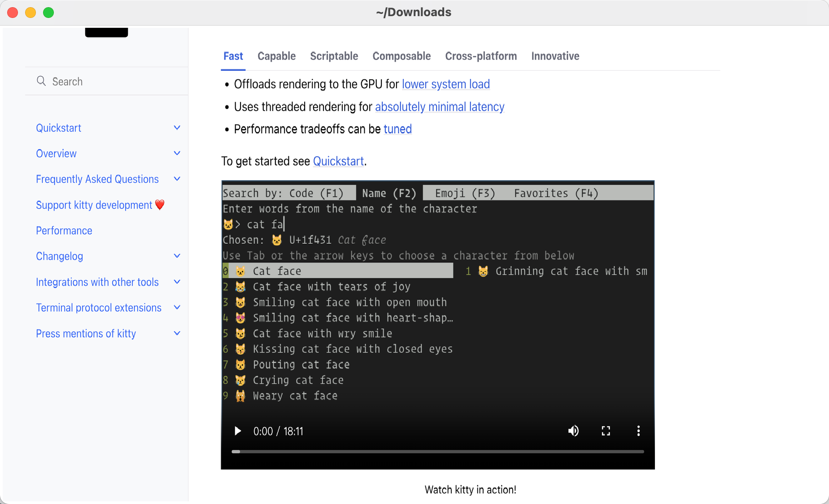Expand Frequently Asked Questions
Screen dimensions: 829x504
(177, 179)
